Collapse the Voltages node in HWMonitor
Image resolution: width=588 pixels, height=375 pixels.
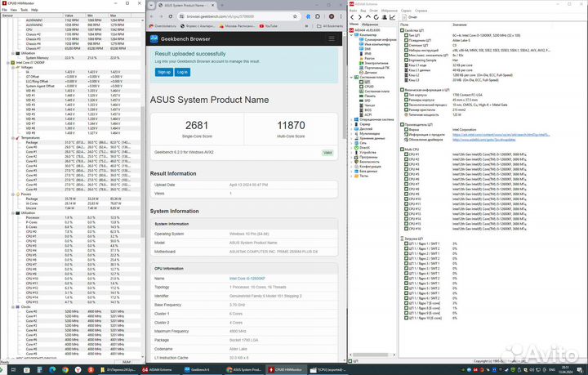[13, 68]
